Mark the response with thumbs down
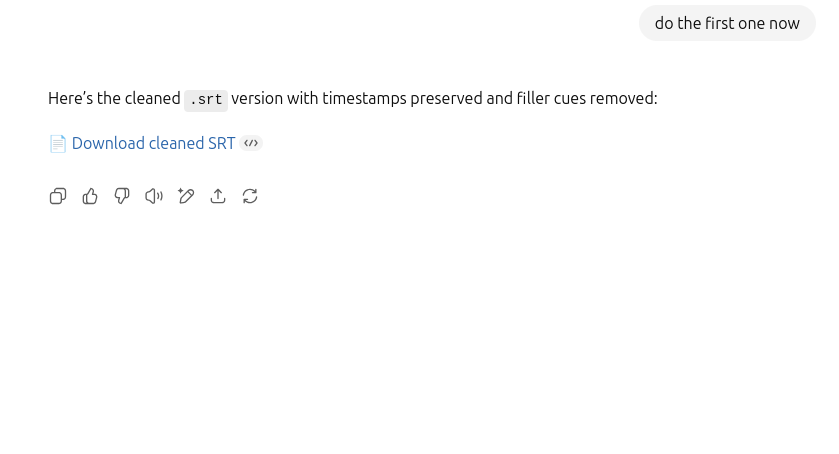Screen dimensions: 839x454 (x=122, y=196)
